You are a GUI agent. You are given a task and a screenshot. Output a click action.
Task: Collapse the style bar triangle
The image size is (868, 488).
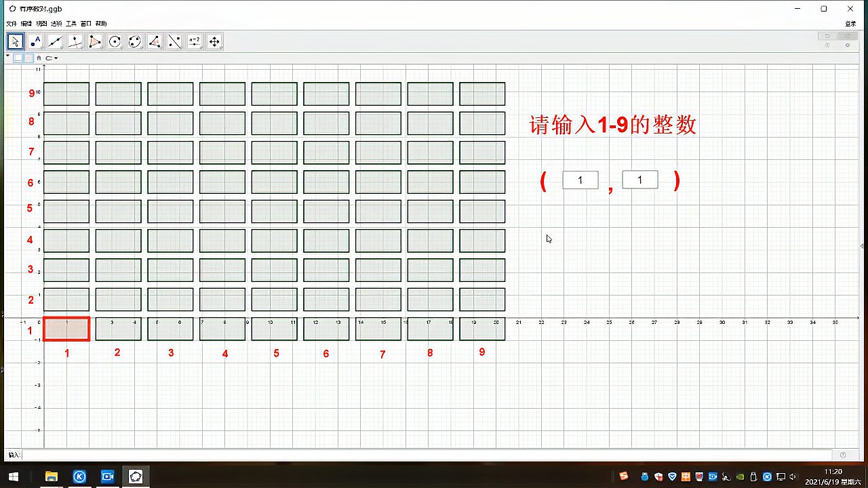tap(7, 57)
